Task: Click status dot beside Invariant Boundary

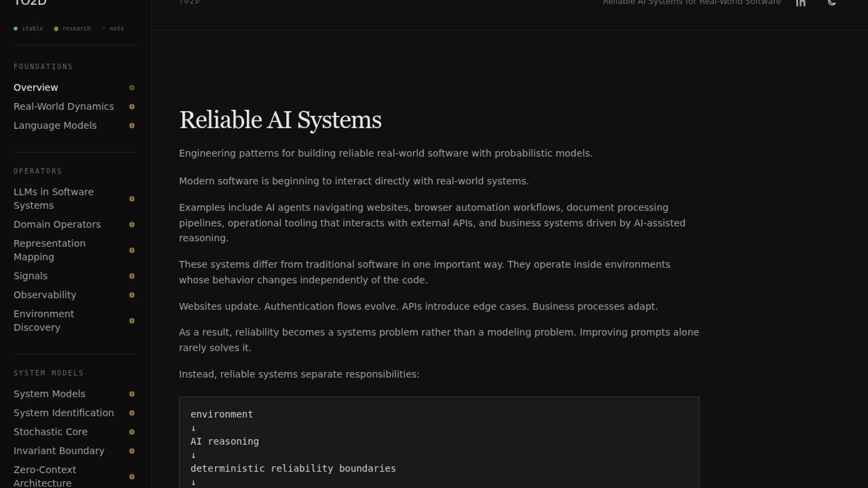Action: [132, 451]
